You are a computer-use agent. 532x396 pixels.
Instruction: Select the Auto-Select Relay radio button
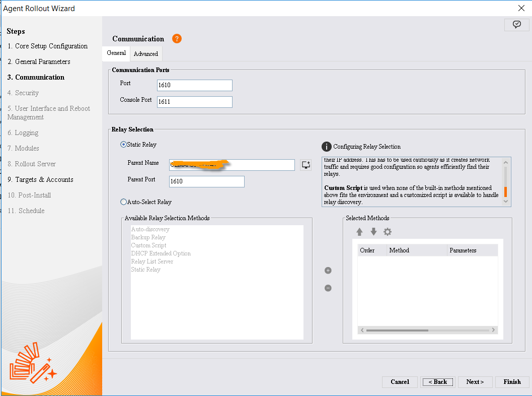(x=124, y=202)
